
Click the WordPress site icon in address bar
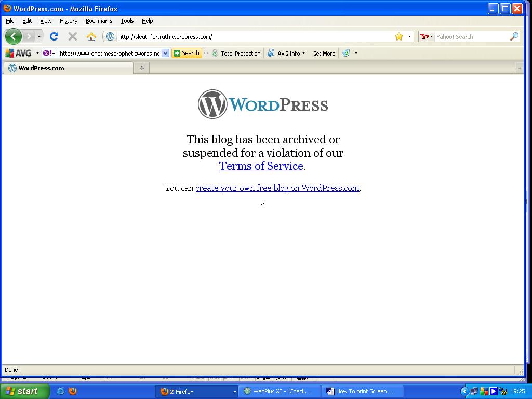click(x=110, y=37)
